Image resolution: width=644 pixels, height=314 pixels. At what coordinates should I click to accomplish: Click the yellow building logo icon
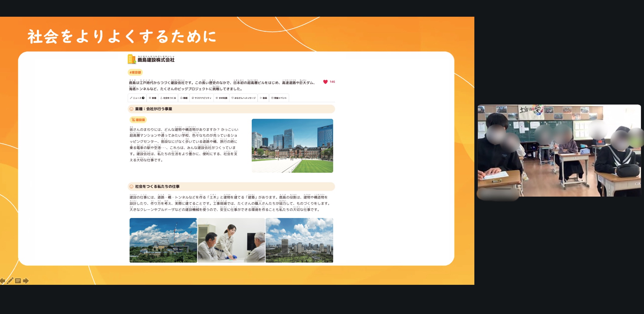click(x=131, y=59)
